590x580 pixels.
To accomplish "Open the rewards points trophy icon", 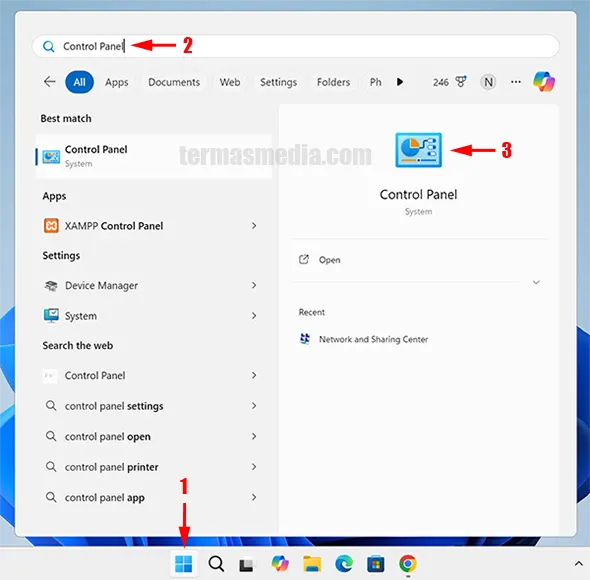I will pyautogui.click(x=461, y=81).
